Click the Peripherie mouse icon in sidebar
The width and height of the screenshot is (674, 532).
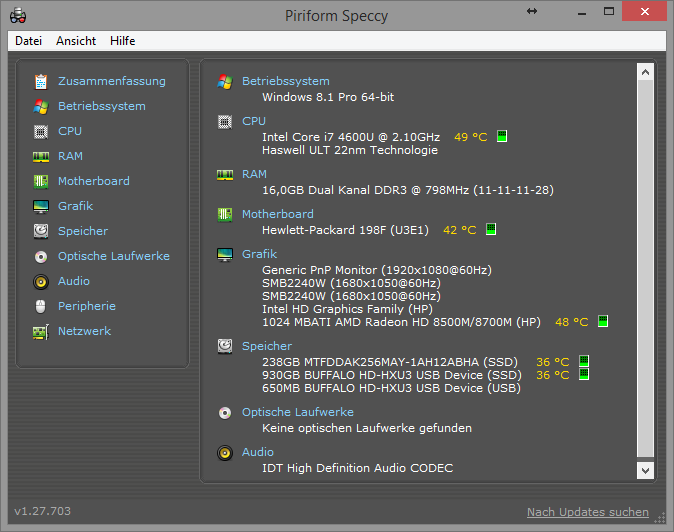tap(40, 306)
